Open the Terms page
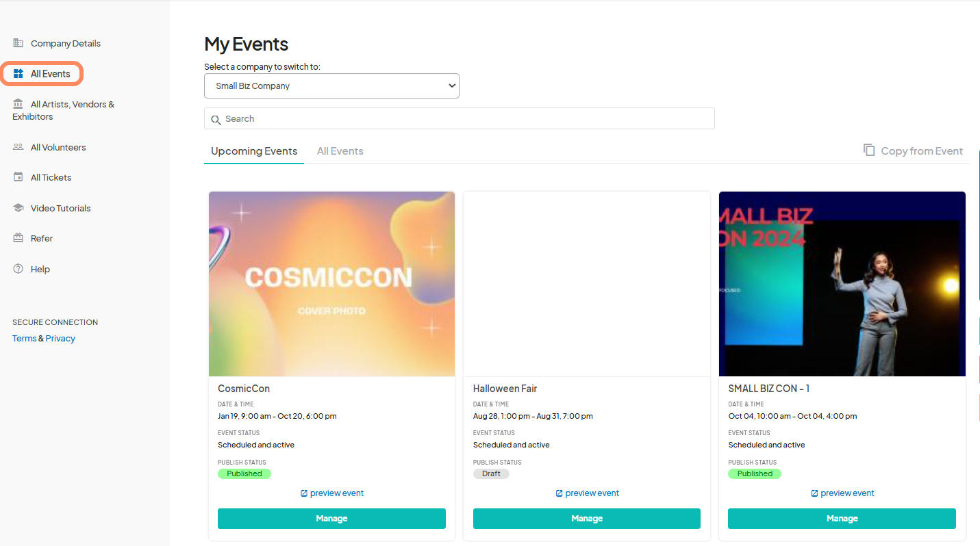Screen dimensions: 980x546 pyautogui.click(x=24, y=337)
